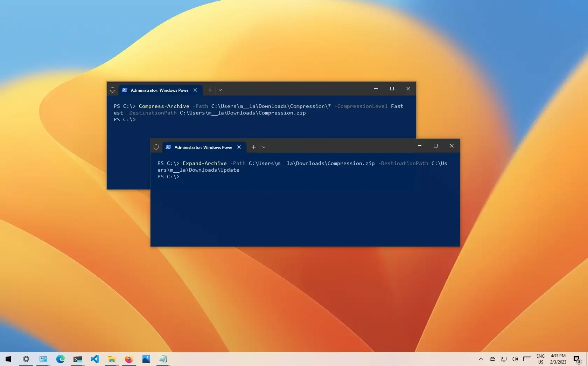Launch Microsoft Edge from the taskbar
This screenshot has width=588, height=366.
tap(60, 359)
